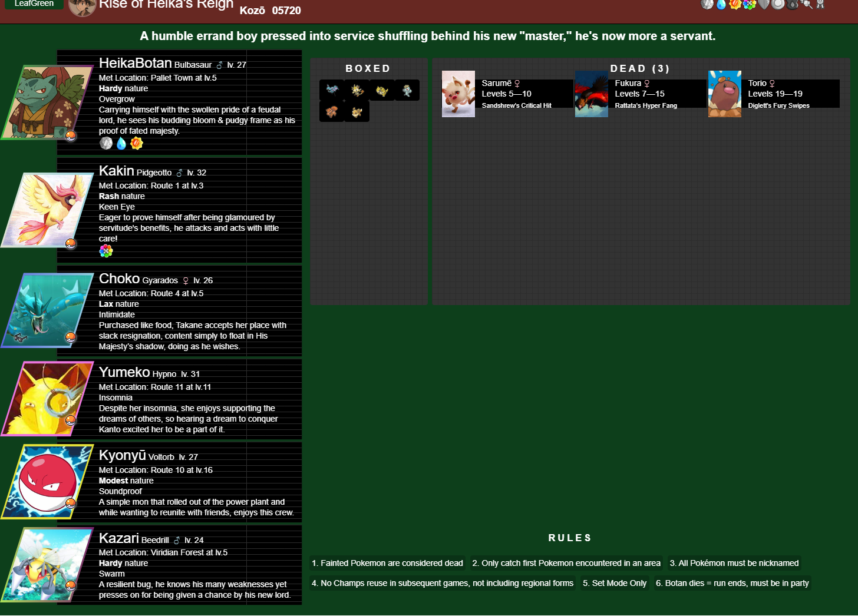Click the Boulder Badge in the top header
Viewport: 858px width, 616px height.
click(707, 4)
